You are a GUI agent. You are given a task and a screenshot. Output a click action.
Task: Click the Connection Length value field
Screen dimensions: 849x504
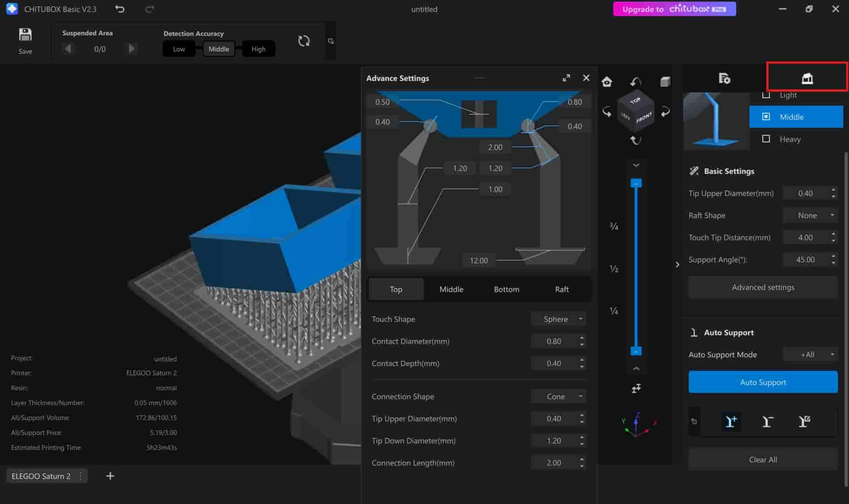(554, 462)
